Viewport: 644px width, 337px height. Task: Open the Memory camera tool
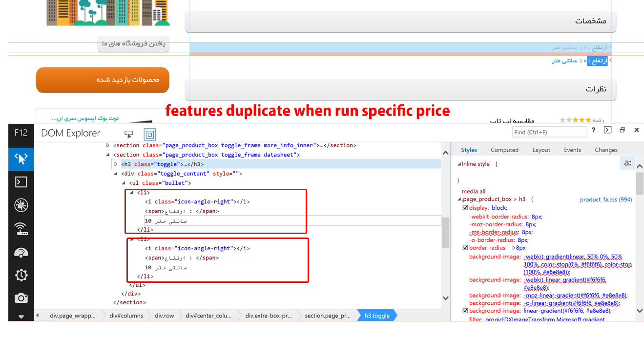pos(21,298)
